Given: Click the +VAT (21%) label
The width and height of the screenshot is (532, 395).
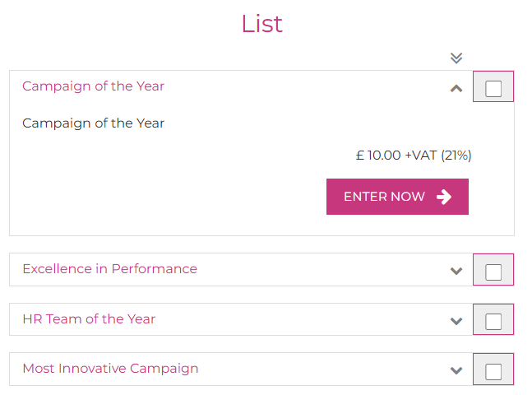Looking at the screenshot, I should coord(438,155).
